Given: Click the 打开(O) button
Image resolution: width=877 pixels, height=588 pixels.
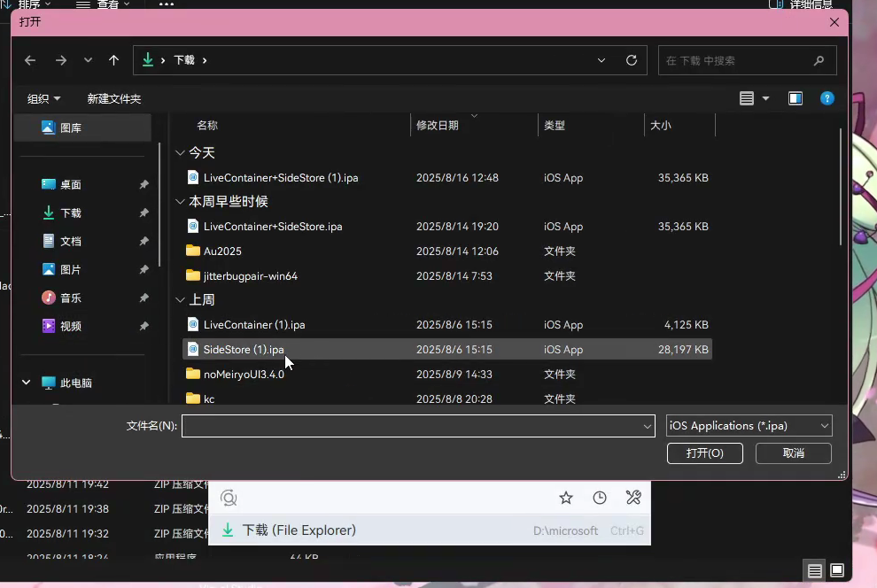Looking at the screenshot, I should tap(704, 453).
